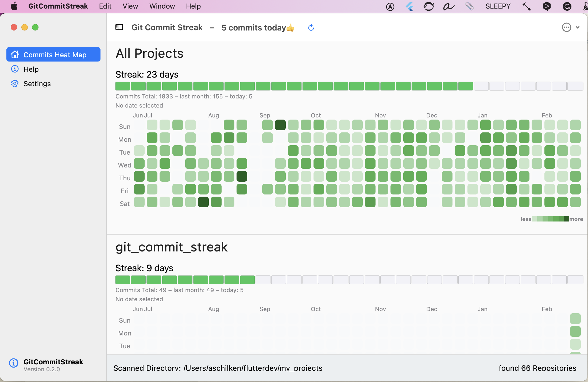Open the Grammarly G menu bar icon

[567, 6]
